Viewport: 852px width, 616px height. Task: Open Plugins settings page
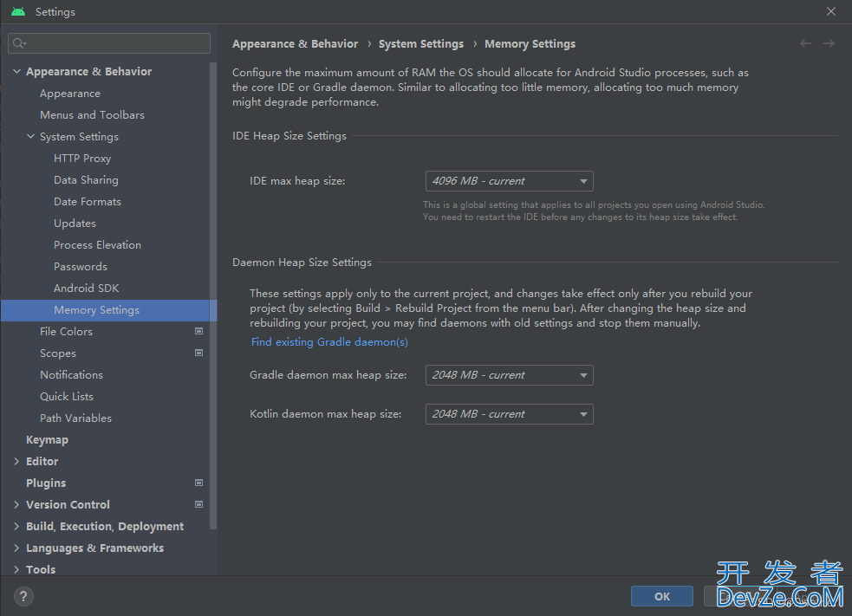coord(46,483)
